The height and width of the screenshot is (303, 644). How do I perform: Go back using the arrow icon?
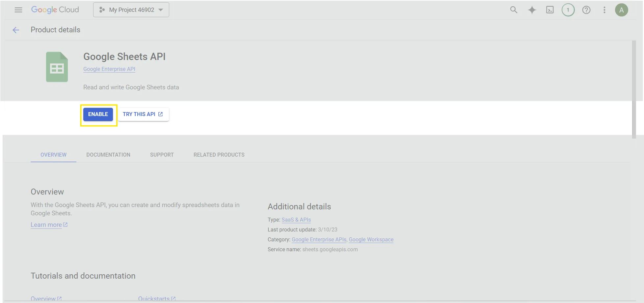click(16, 30)
